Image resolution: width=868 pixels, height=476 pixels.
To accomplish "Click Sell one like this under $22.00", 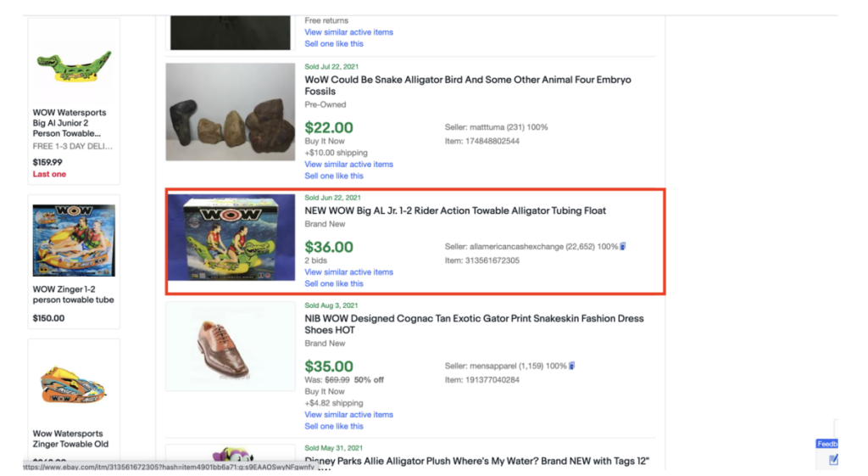I will pyautogui.click(x=334, y=176).
